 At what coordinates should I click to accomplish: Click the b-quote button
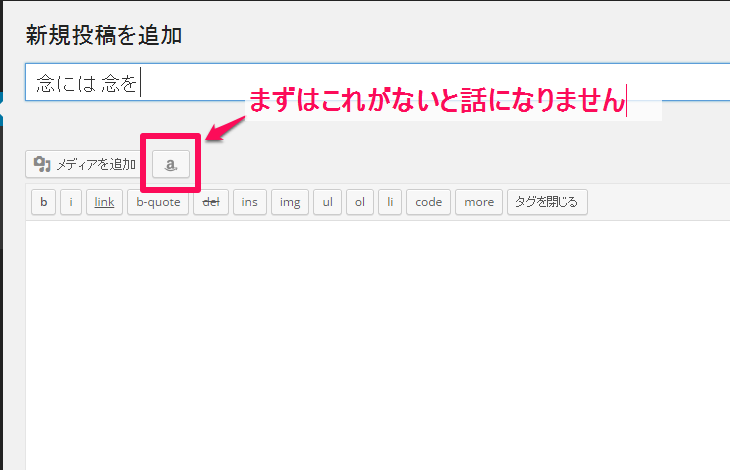coord(158,202)
